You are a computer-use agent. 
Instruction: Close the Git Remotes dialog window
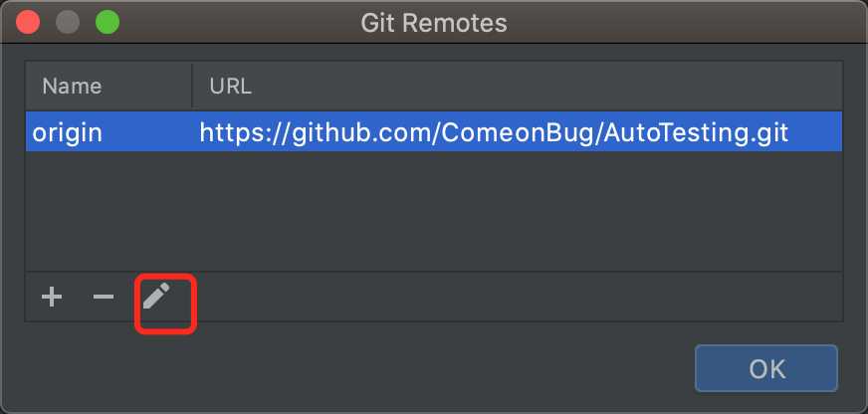pyautogui.click(x=28, y=23)
